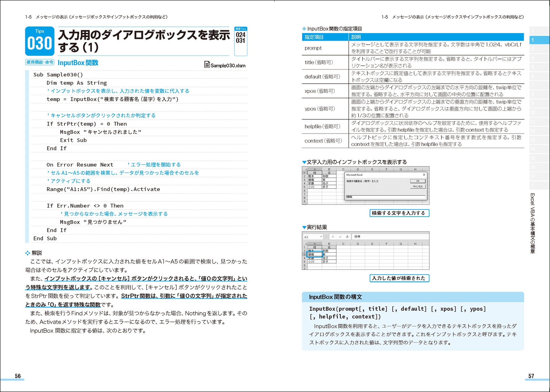Image resolution: width=550 pixels, height=392 pixels.
Task: Click cell 橋本 in the input box screenshot
Action: pos(315,176)
